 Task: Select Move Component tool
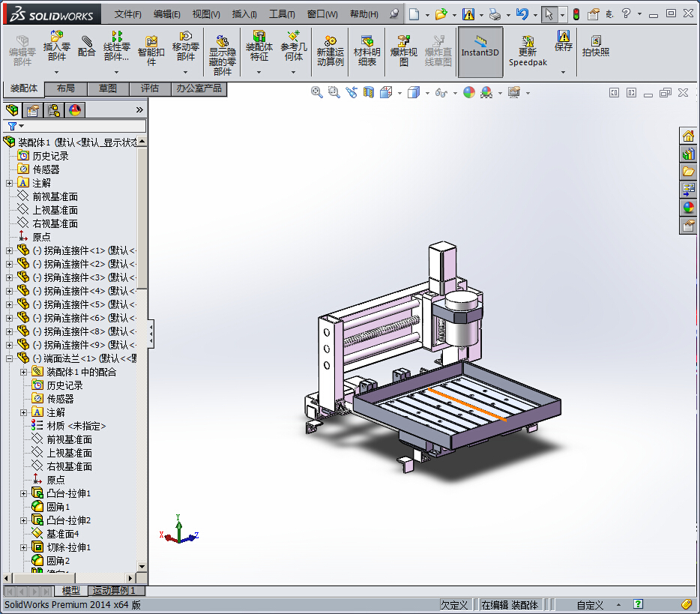tap(186, 46)
